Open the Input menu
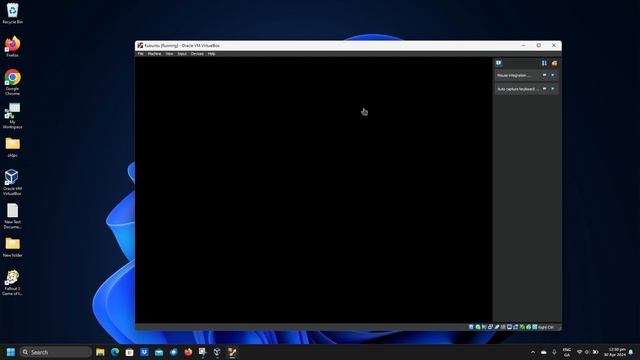 (182, 54)
